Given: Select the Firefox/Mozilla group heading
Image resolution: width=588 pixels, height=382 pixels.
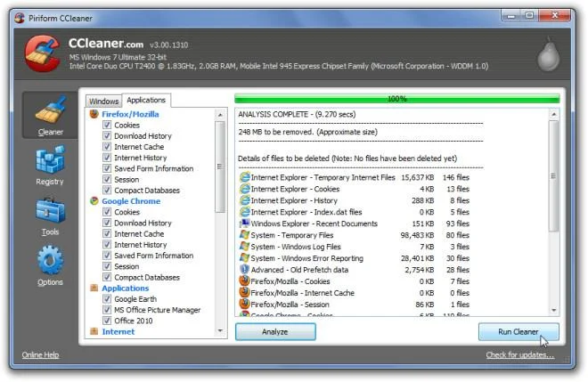Looking at the screenshot, I should pyautogui.click(x=130, y=114).
